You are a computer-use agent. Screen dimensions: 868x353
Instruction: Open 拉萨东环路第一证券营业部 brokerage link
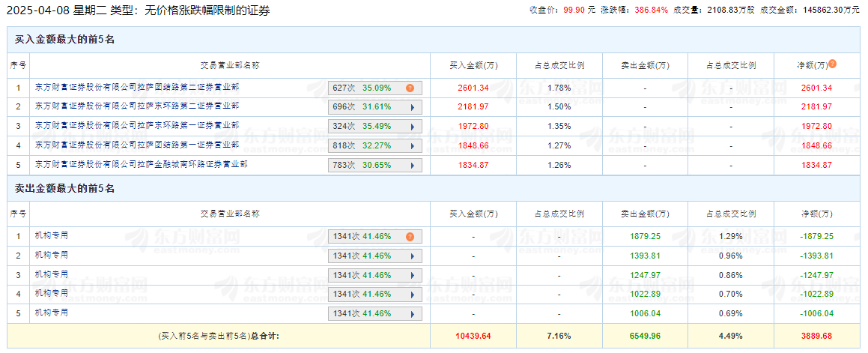[x=137, y=125]
